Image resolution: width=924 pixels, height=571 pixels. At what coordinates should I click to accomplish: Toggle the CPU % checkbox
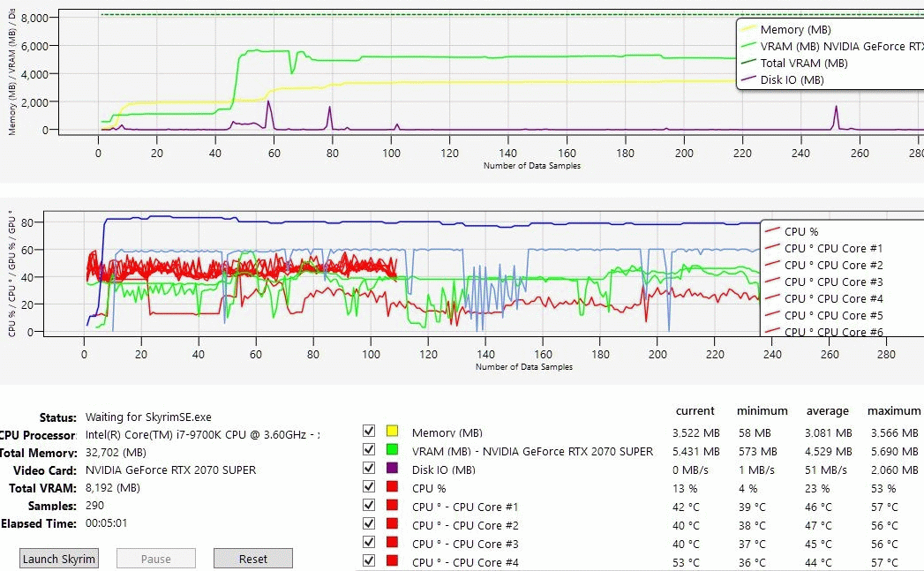[370, 488]
